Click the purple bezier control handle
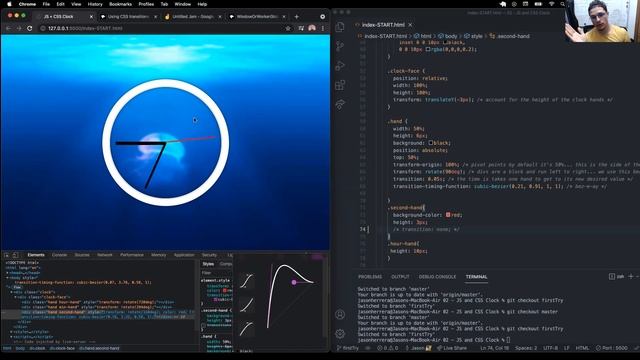Image resolution: width=640 pixels, height=360 pixels. tap(294, 282)
